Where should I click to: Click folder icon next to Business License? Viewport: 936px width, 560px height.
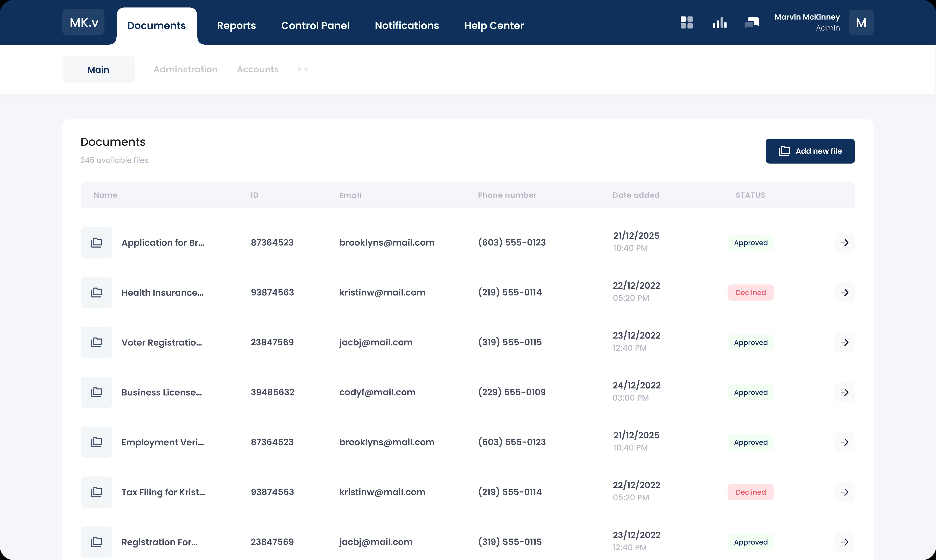pos(97,393)
